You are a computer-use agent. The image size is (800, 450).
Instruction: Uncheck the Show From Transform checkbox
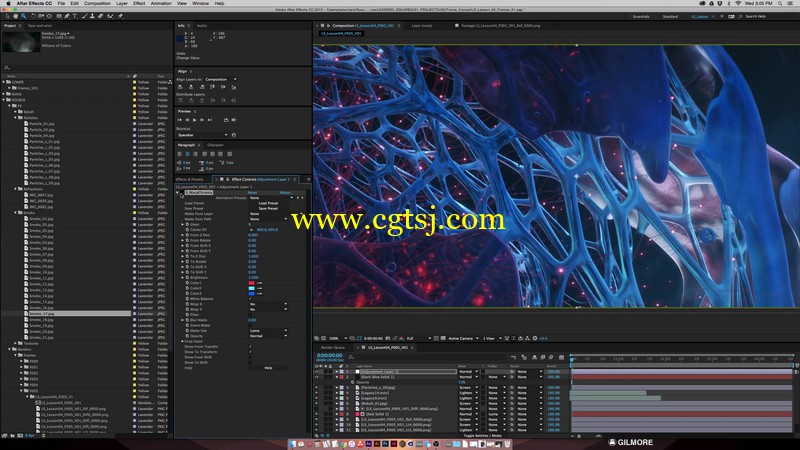point(250,346)
